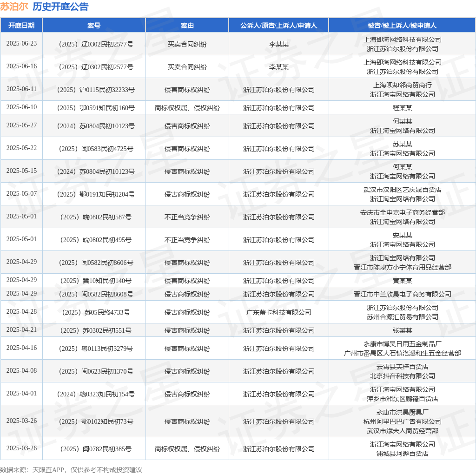This screenshot has width=476, height=474.
Task: Click the date '2025-04-21'
Action: pos(21,330)
